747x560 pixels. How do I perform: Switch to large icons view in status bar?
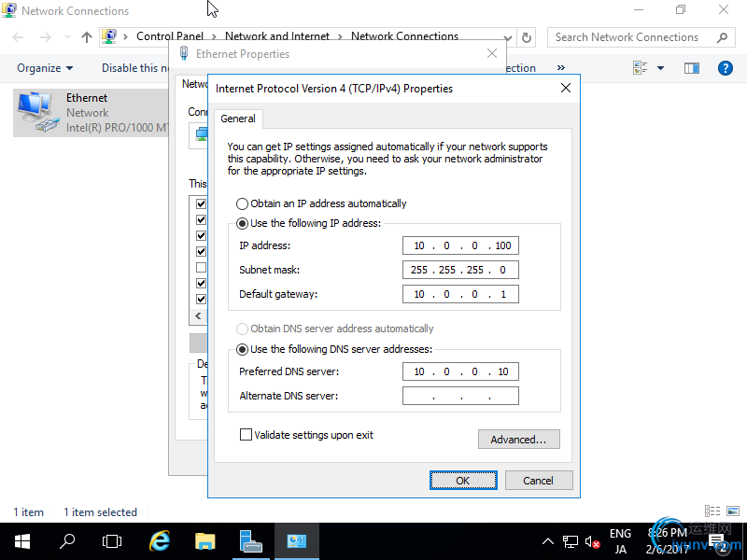coord(733,511)
